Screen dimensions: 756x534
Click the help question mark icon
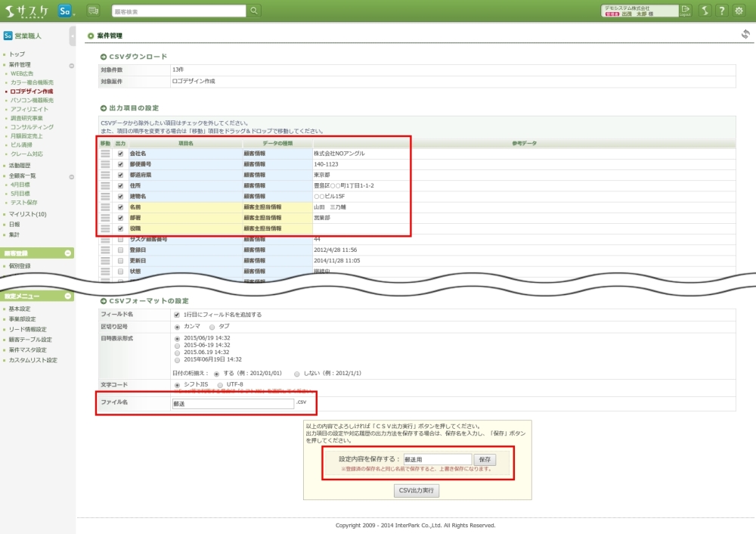coord(722,11)
